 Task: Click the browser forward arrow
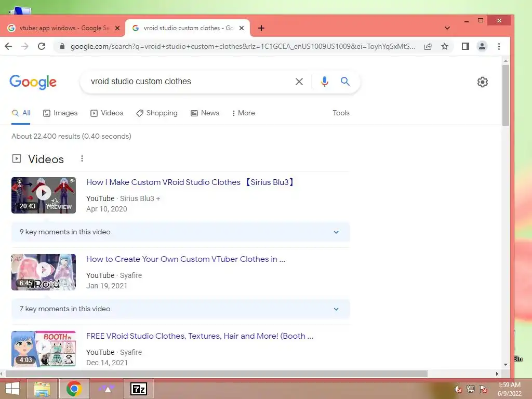click(x=25, y=46)
